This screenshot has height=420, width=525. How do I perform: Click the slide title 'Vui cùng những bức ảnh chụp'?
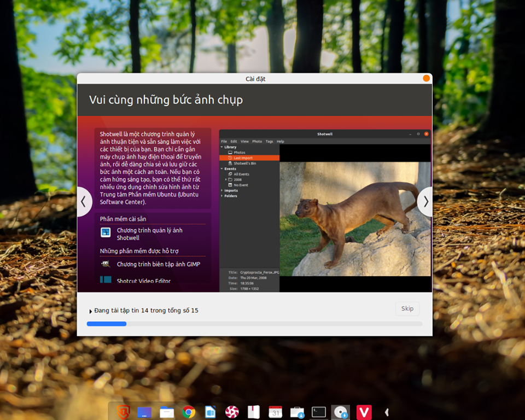[166, 100]
